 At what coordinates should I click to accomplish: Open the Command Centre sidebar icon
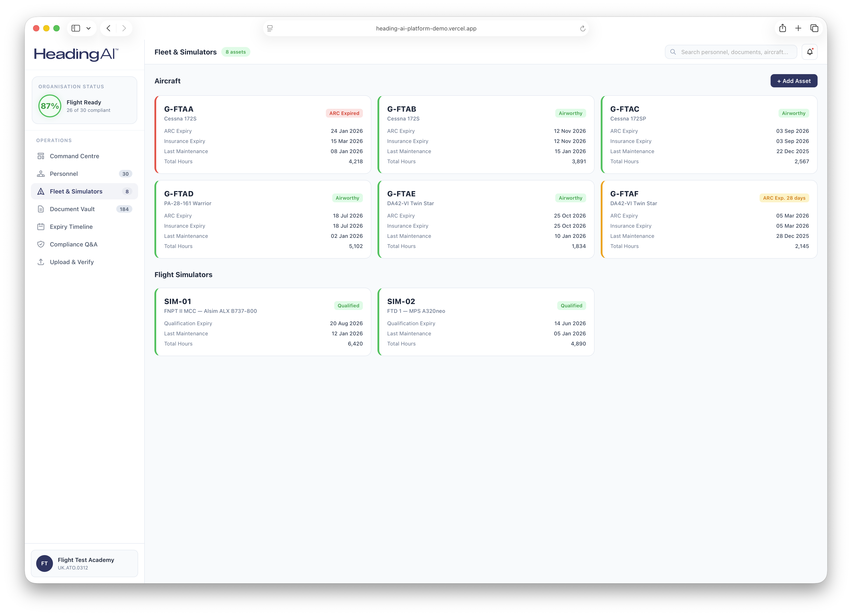click(x=41, y=156)
